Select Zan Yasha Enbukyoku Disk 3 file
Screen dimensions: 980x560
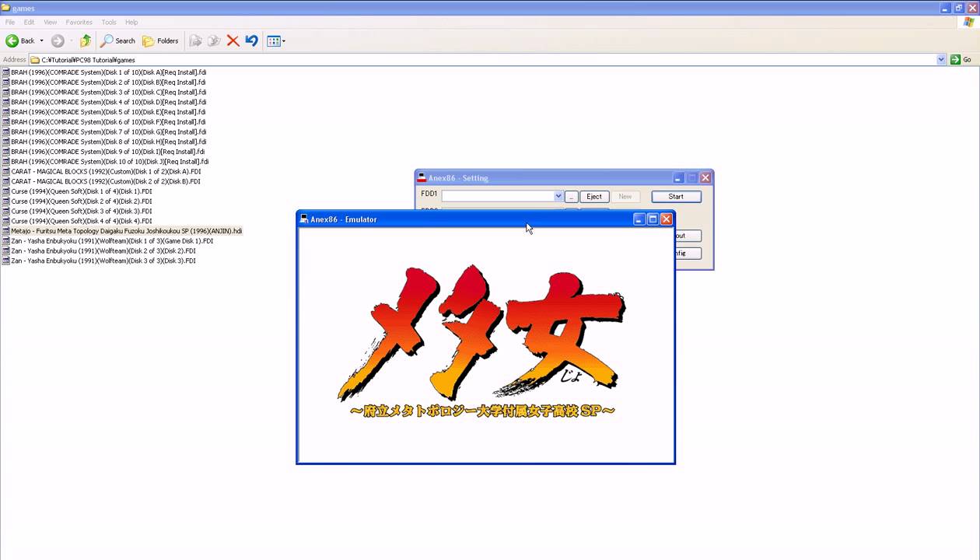pos(103,261)
